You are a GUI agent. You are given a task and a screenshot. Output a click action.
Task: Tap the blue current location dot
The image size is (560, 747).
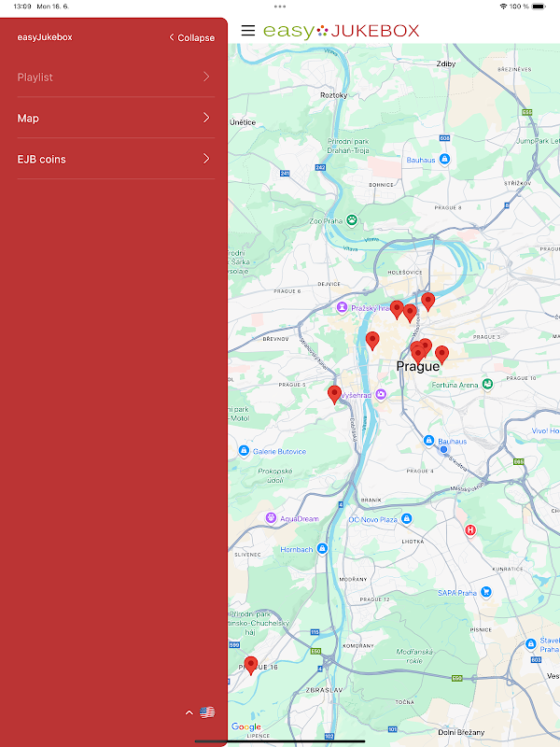click(x=444, y=449)
